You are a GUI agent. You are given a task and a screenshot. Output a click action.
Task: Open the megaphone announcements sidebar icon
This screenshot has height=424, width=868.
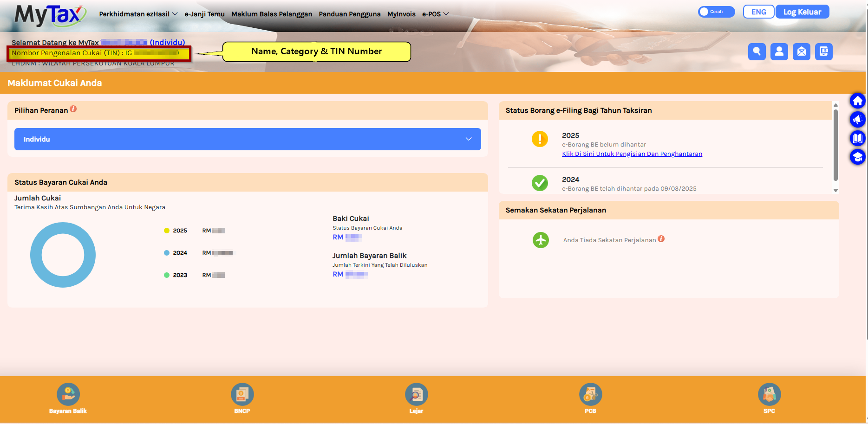[857, 120]
